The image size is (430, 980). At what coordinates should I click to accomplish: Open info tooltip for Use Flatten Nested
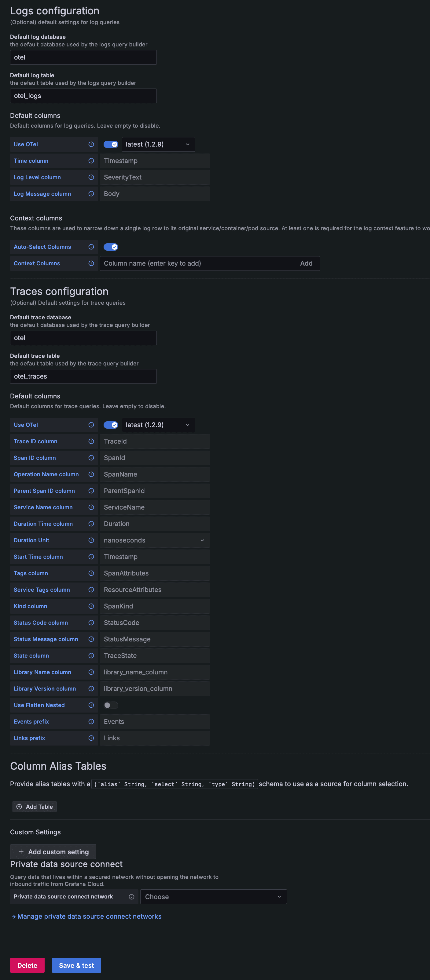pos(91,705)
